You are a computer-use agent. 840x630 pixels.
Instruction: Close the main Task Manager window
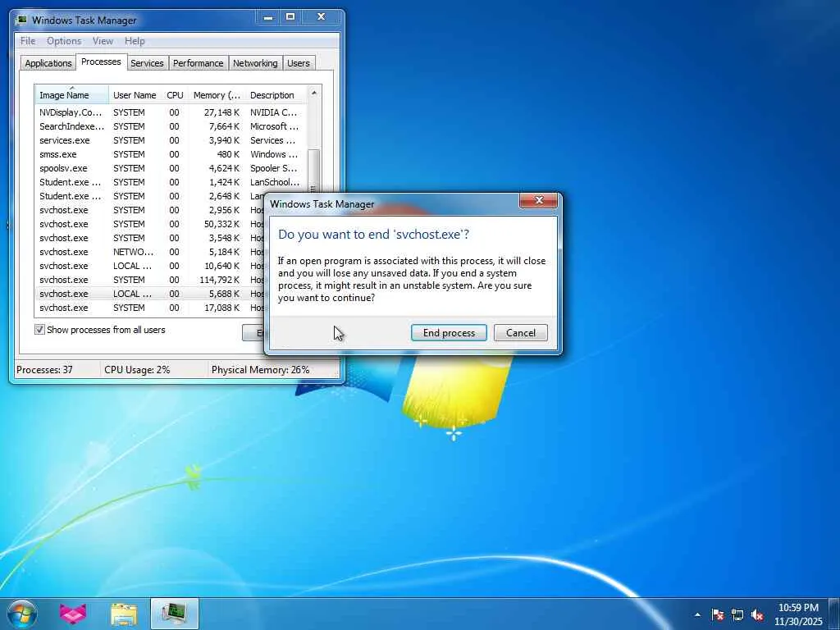pyautogui.click(x=322, y=17)
